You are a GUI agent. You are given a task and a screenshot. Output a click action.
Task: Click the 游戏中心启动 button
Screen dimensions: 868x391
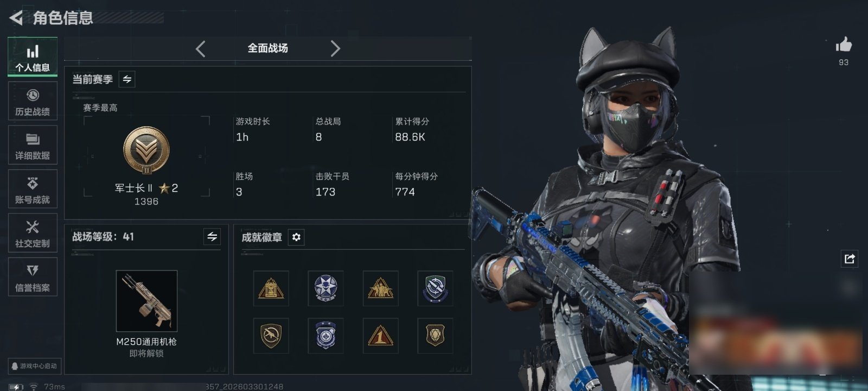[x=34, y=366]
